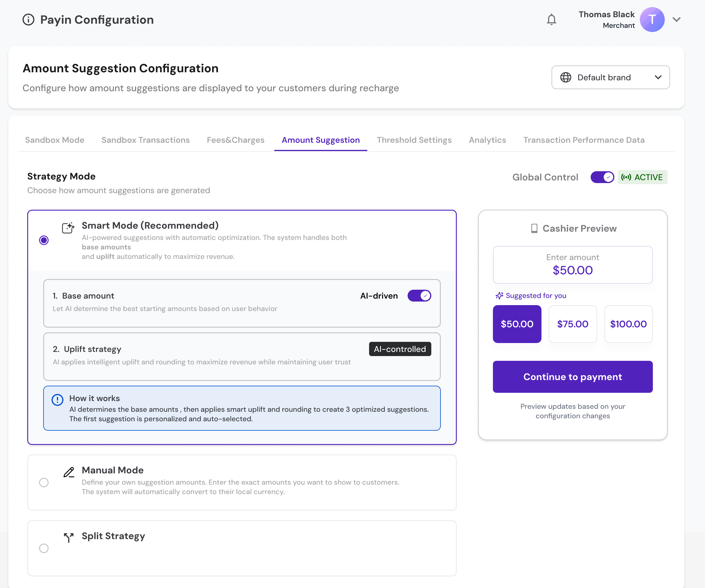Screen dimensions: 705x588
Task: Click the Strategy Mode heading
Action: coord(61,176)
